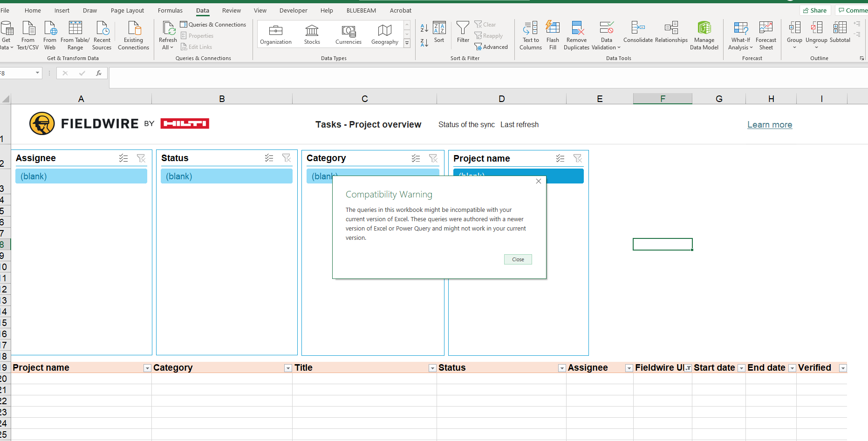Expand the Name Box dropdown
The height and width of the screenshot is (441, 868).
[37, 73]
